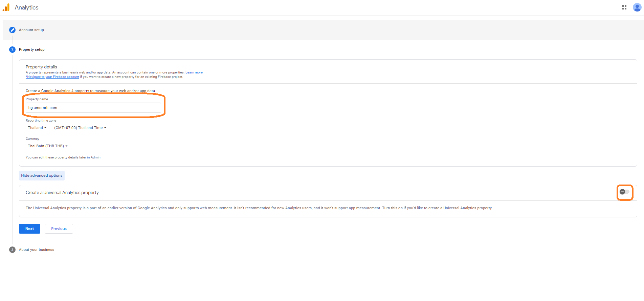Click the Analytics title text
644x301 pixels.
(x=26, y=7)
